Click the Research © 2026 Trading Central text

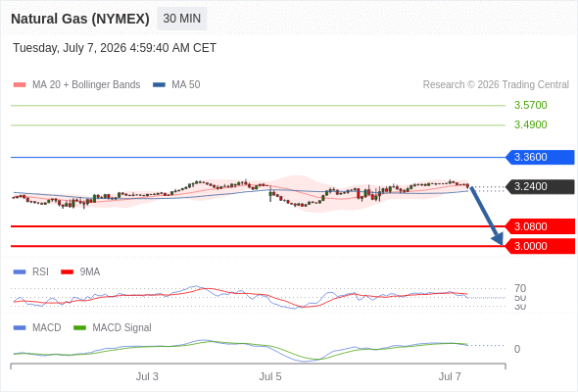[496, 85]
